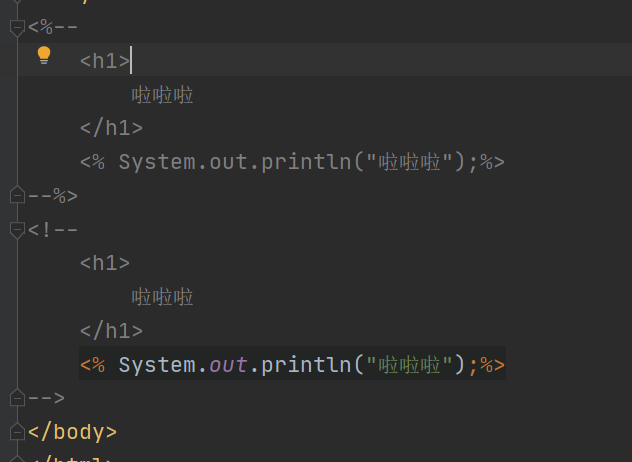Click the italic 'out' field in highlighted scriptlet
This screenshot has height=462, width=632.
point(228,365)
